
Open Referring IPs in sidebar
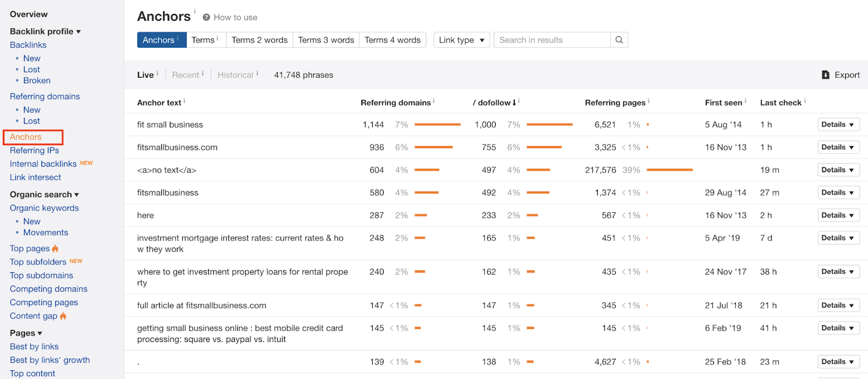34,150
